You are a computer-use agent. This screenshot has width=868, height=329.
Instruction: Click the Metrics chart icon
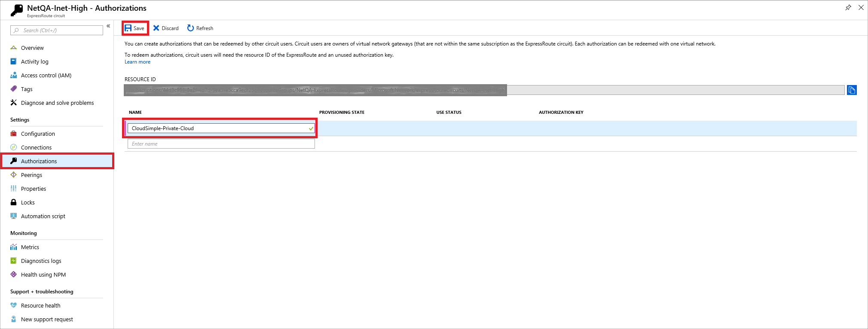point(14,247)
